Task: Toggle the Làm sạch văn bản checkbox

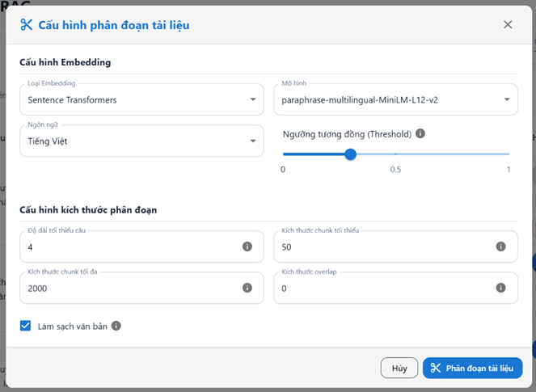Action: click(x=26, y=327)
